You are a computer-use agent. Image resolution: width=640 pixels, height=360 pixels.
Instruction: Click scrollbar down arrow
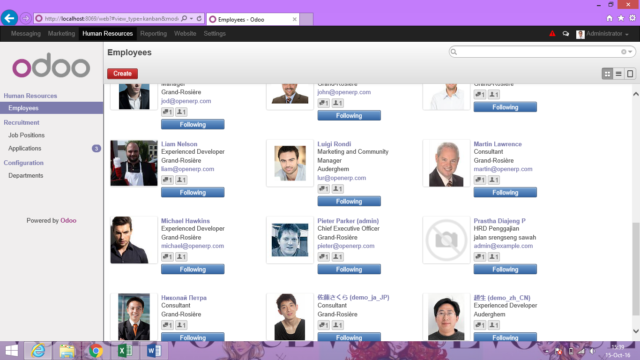coord(636,331)
